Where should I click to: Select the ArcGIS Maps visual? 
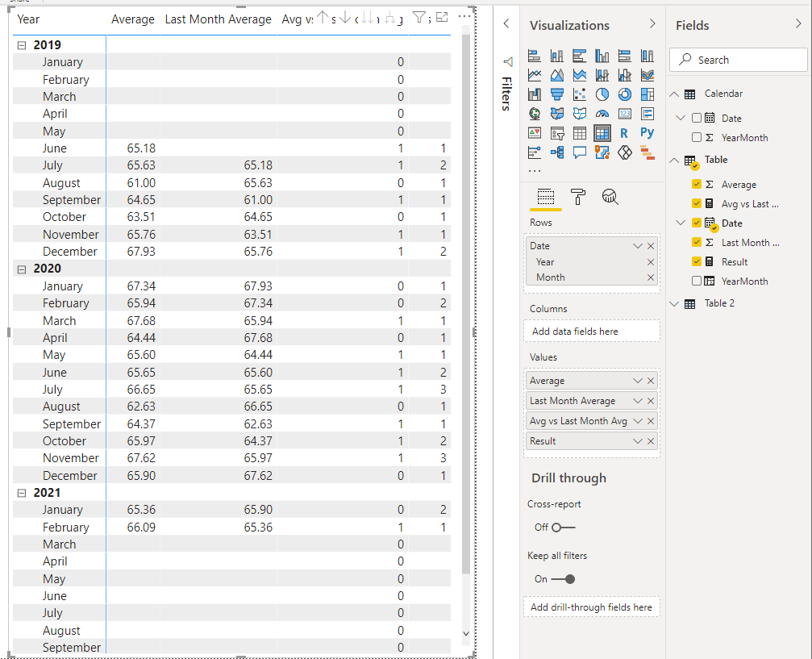point(602,152)
